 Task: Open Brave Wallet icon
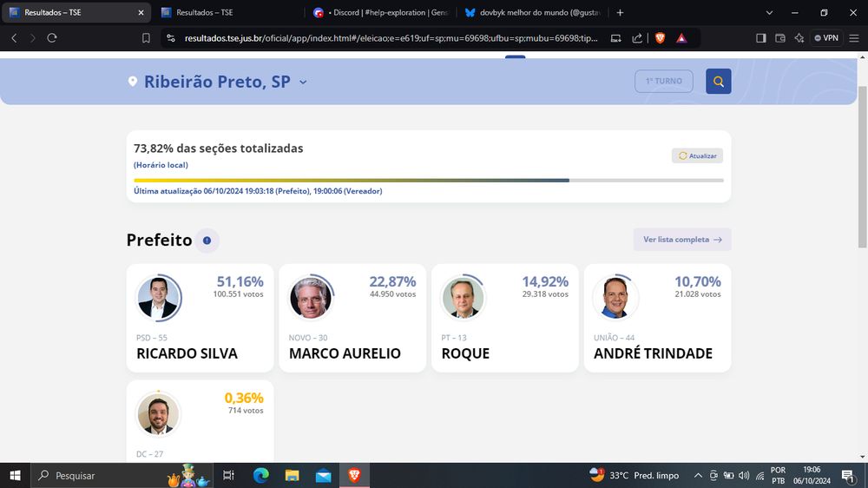[780, 38]
